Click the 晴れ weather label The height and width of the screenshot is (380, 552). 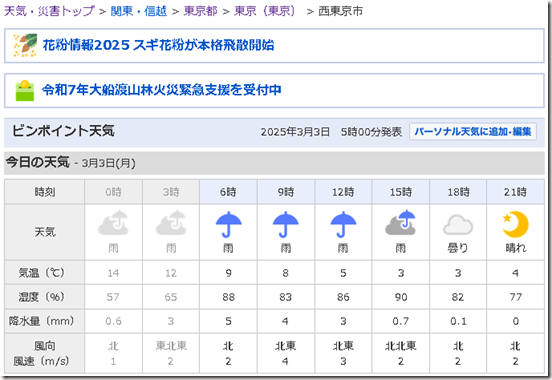click(x=515, y=248)
